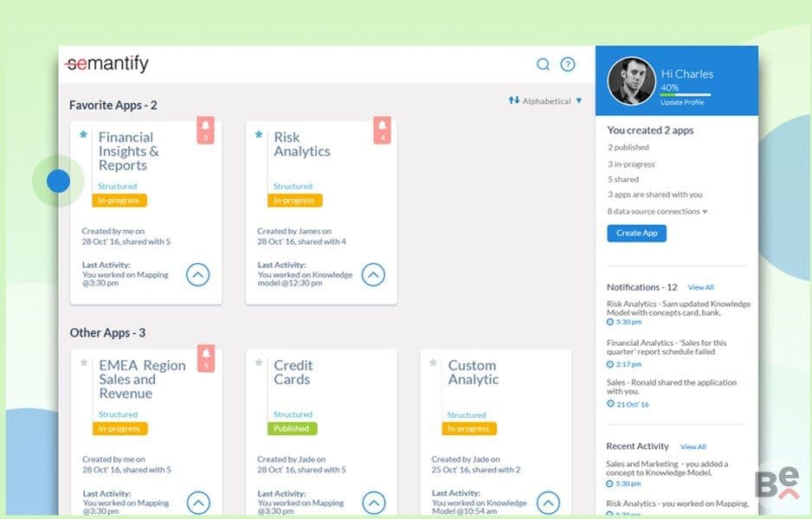Image resolution: width=812 pixels, height=519 pixels.
Task: Open Risk Analytics Sam updated notification
Action: pyautogui.click(x=679, y=309)
